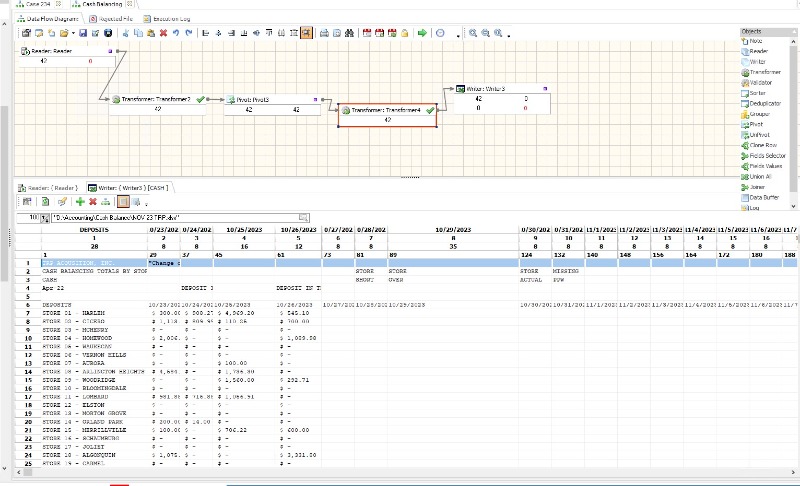Click the Align Left toolbar icon
Screen dimensions: 800x486
coord(206,33)
